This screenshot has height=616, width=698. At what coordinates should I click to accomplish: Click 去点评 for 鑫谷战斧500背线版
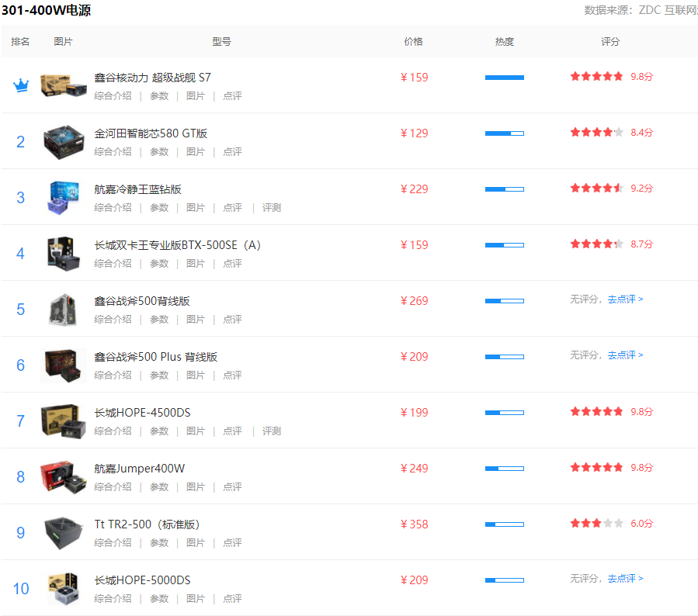click(x=625, y=299)
